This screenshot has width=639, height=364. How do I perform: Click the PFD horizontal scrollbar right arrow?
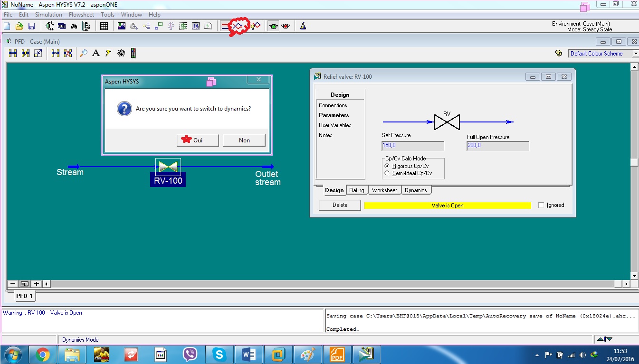click(626, 284)
